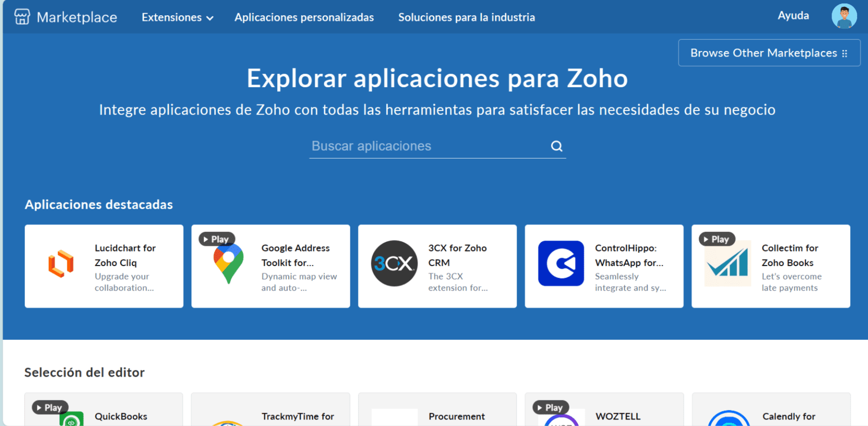868x426 pixels.
Task: Click the 3CX round logo
Action: 394,263
